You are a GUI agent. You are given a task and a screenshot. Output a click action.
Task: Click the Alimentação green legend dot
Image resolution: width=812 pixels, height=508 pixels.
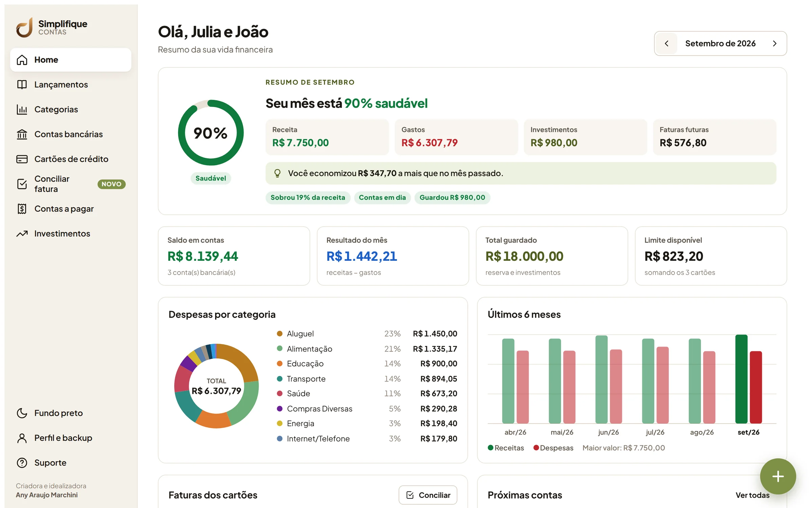280,349
